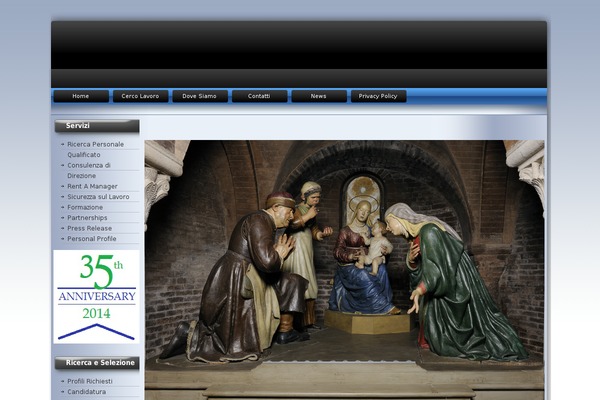Open the Partnerships link
Screen dimensions: 600x400
[87, 218]
